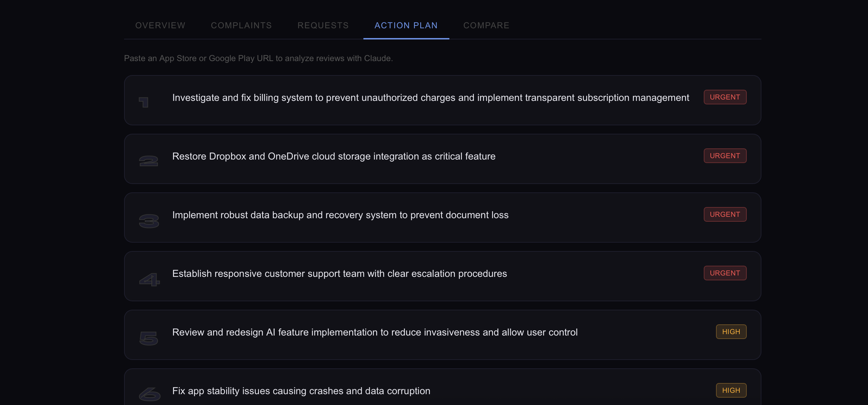Open the Compare tab
868x405 pixels.
tap(486, 25)
